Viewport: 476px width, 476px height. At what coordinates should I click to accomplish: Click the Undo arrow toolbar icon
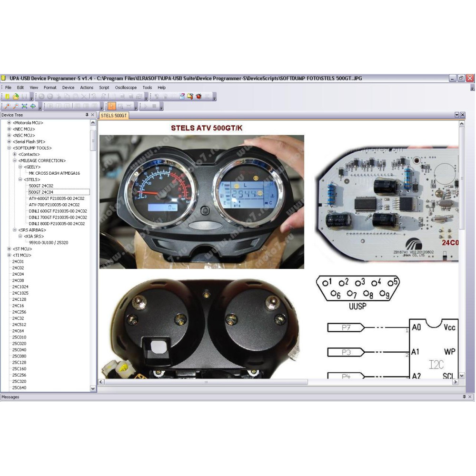[x=94, y=97]
